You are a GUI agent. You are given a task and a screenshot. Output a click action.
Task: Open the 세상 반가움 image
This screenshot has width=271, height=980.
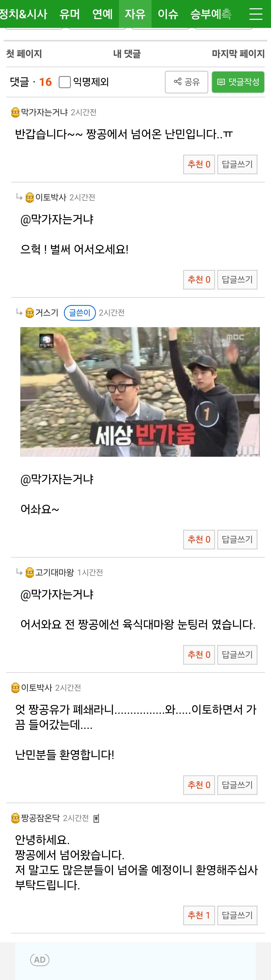(140, 392)
